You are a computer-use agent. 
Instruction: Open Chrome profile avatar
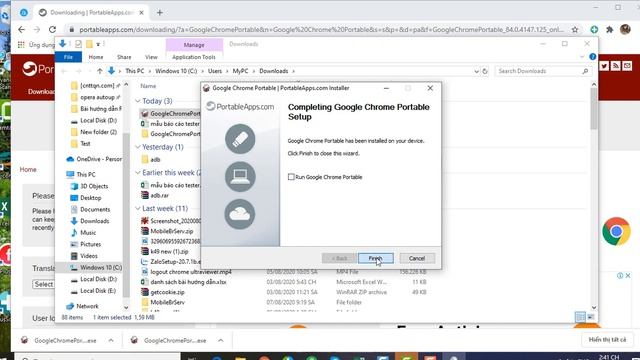click(x=625, y=29)
